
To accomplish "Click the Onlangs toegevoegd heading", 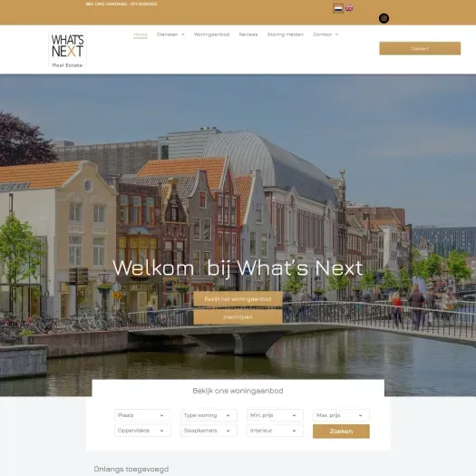I will (x=131, y=470).
